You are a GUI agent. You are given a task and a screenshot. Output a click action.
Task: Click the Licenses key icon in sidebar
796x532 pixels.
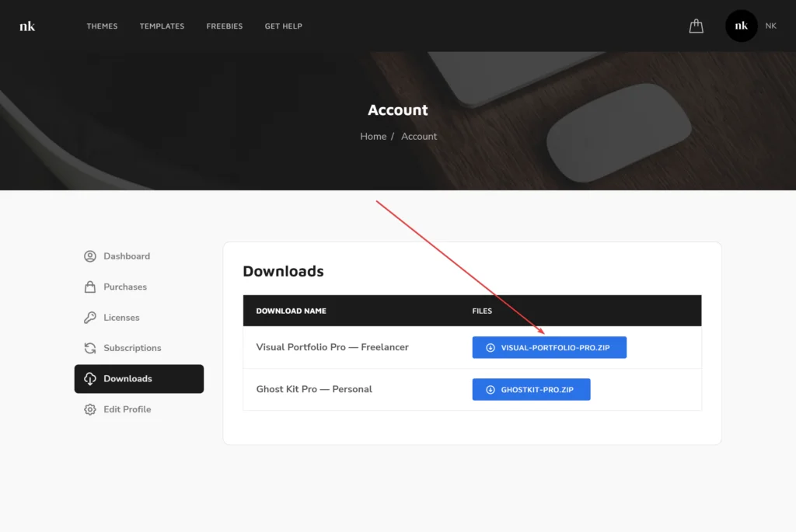click(x=90, y=318)
